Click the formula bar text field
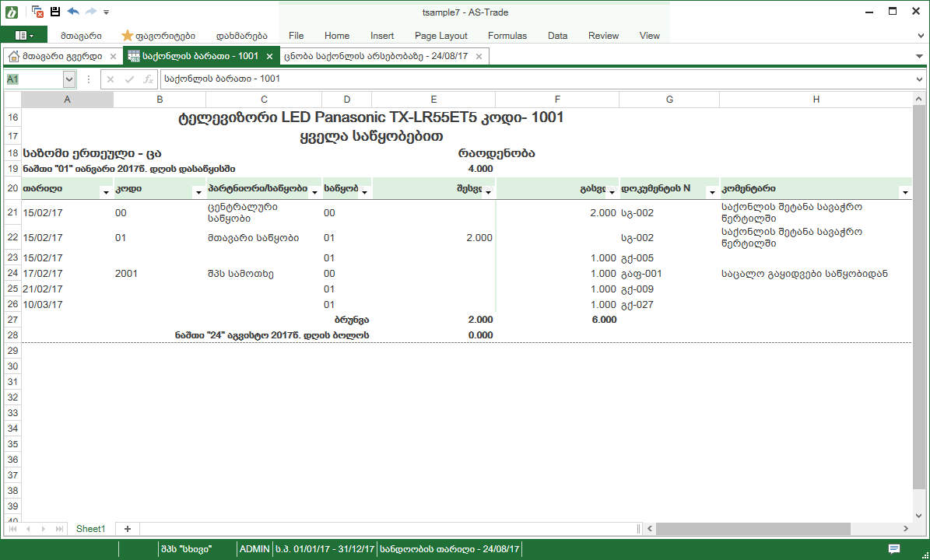The width and height of the screenshot is (930, 560). pyautogui.click(x=537, y=79)
